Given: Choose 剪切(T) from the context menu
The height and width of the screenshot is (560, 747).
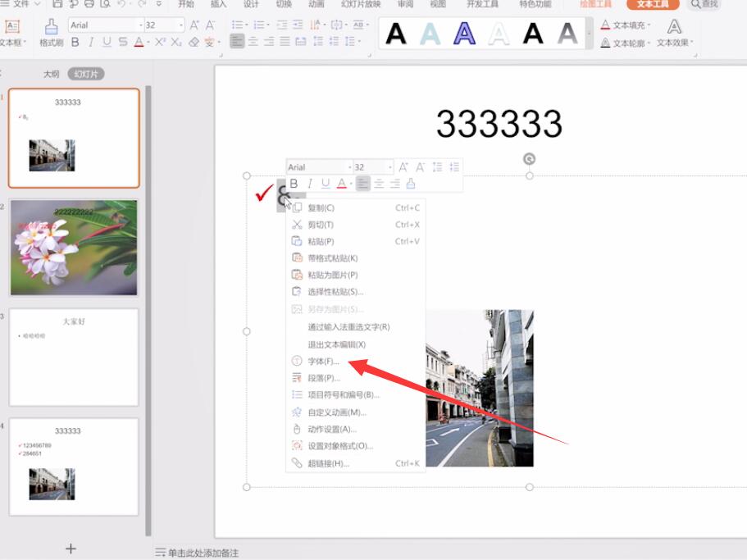Looking at the screenshot, I should pos(355,225).
